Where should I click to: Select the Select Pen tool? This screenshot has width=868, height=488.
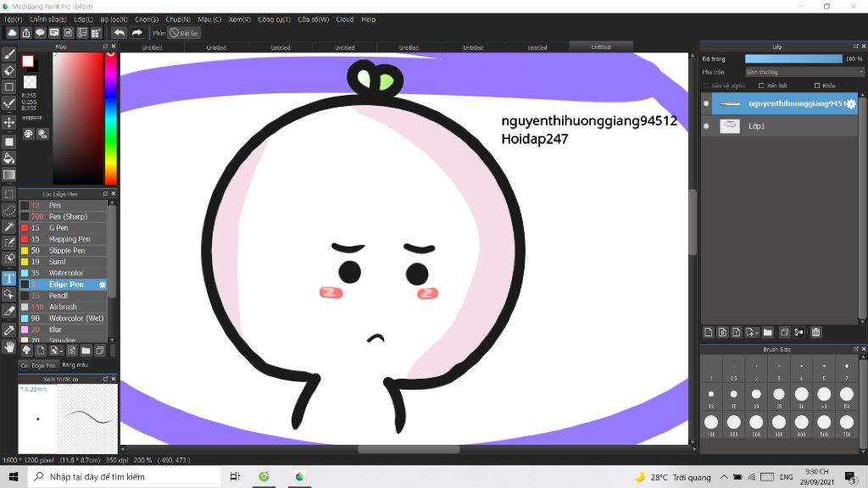[x=8, y=242]
